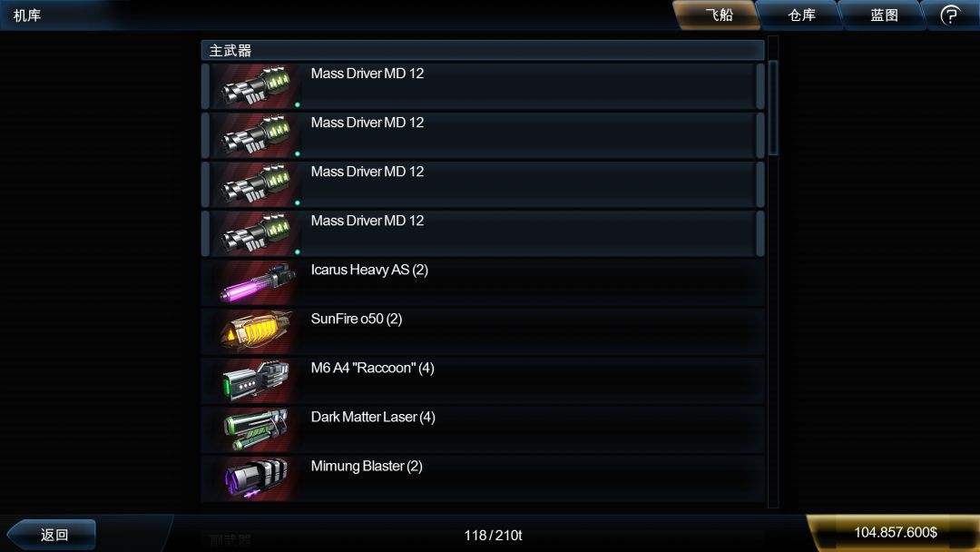Switch to the 蓝图 tab
This screenshot has height=552, width=980.
click(884, 15)
